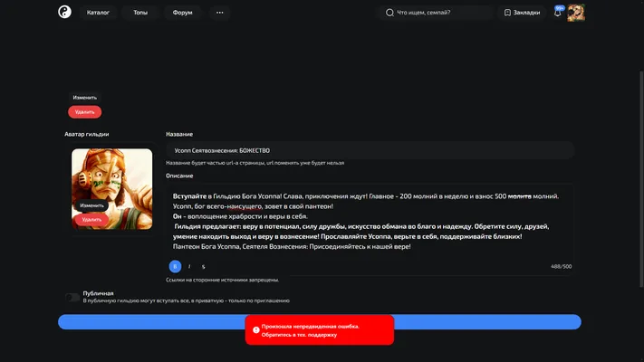Image resolution: width=644 pixels, height=362 pixels.
Task: Click the wide blue submit button
Action: click(x=319, y=322)
